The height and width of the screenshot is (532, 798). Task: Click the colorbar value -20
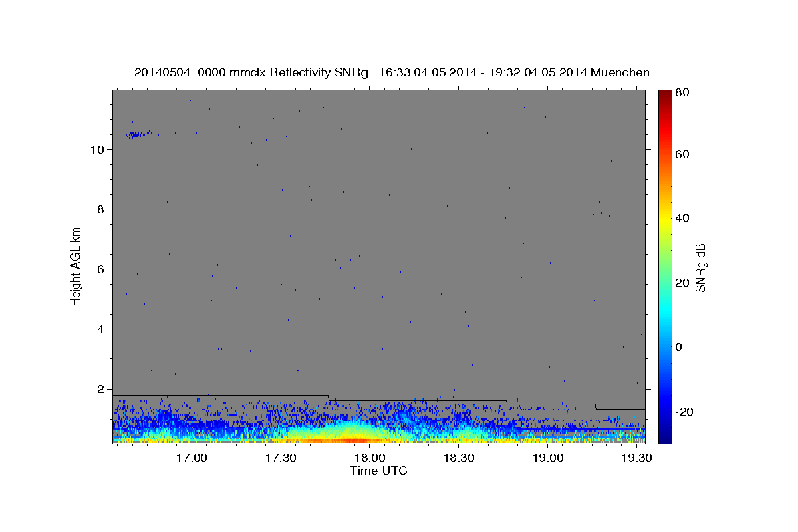[x=683, y=412]
